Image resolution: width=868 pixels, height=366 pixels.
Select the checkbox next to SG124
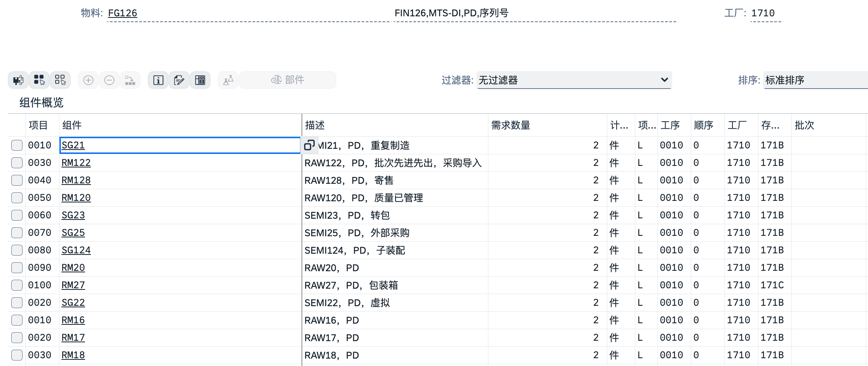[17, 250]
